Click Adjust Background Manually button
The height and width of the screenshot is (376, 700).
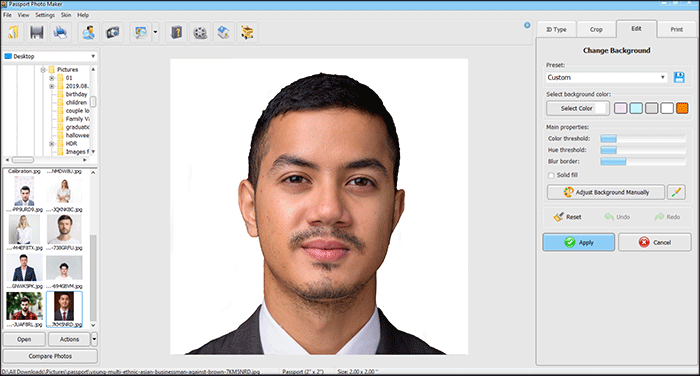click(x=606, y=192)
